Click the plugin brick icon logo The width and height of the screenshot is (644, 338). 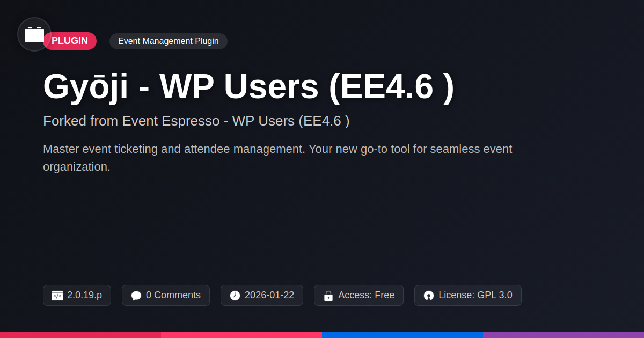point(34,34)
